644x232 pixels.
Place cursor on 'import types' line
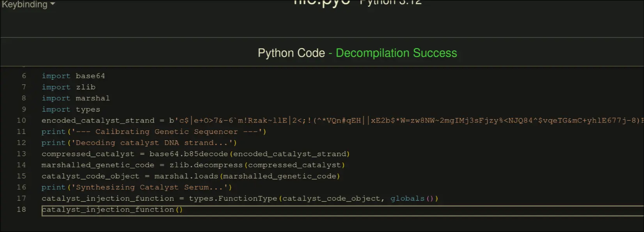tap(71, 109)
